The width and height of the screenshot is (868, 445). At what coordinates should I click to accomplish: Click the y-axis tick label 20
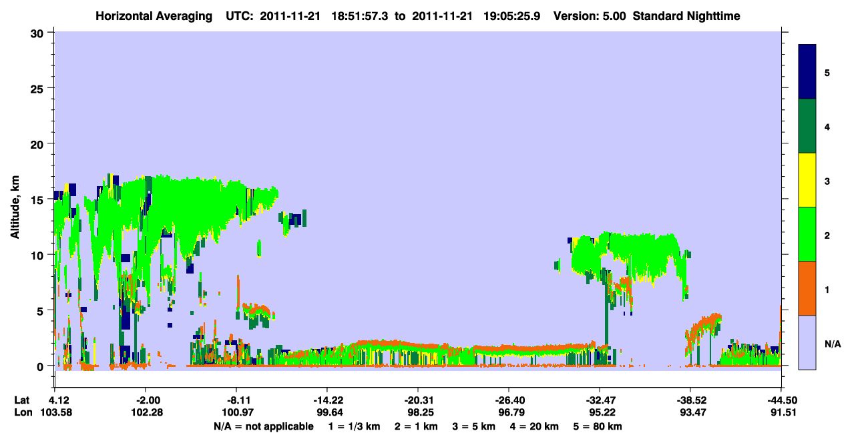click(x=39, y=143)
